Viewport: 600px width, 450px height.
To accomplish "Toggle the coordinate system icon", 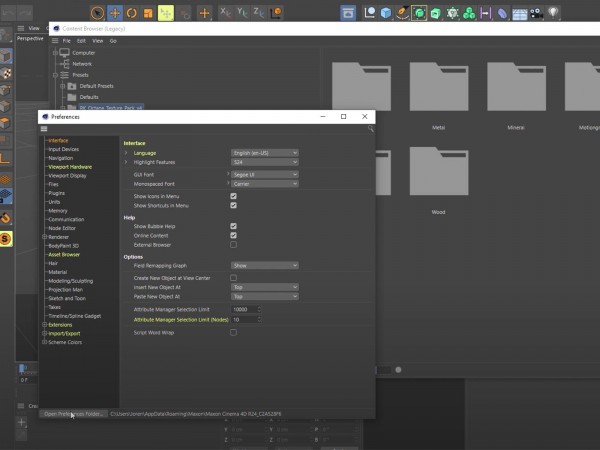I will point(276,13).
